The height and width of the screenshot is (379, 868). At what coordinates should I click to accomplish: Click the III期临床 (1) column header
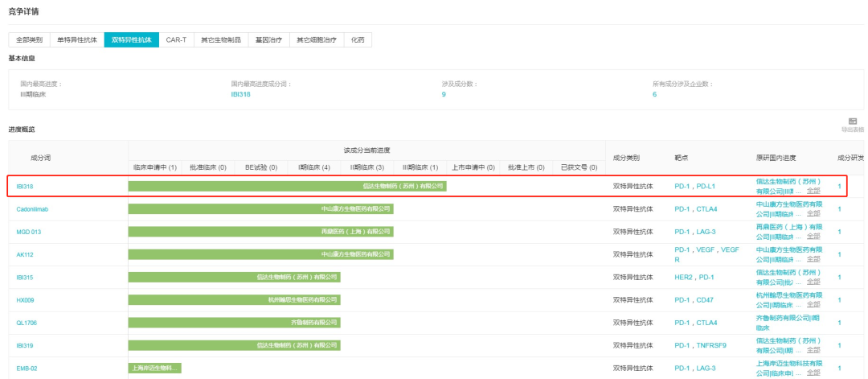[420, 167]
